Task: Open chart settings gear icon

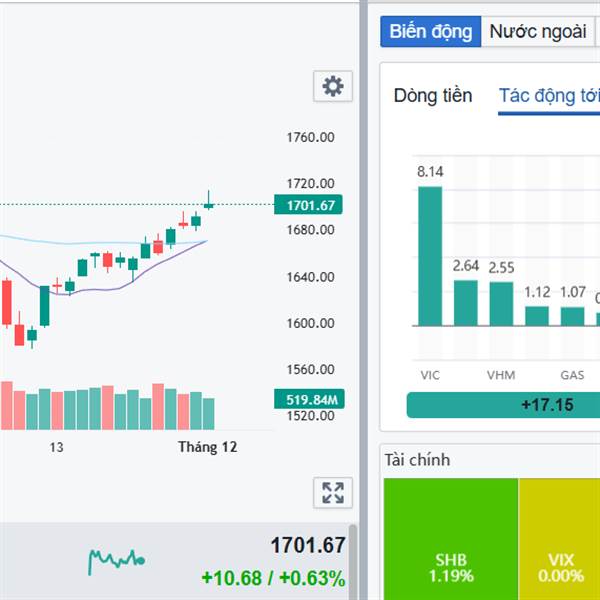Action: point(333,87)
